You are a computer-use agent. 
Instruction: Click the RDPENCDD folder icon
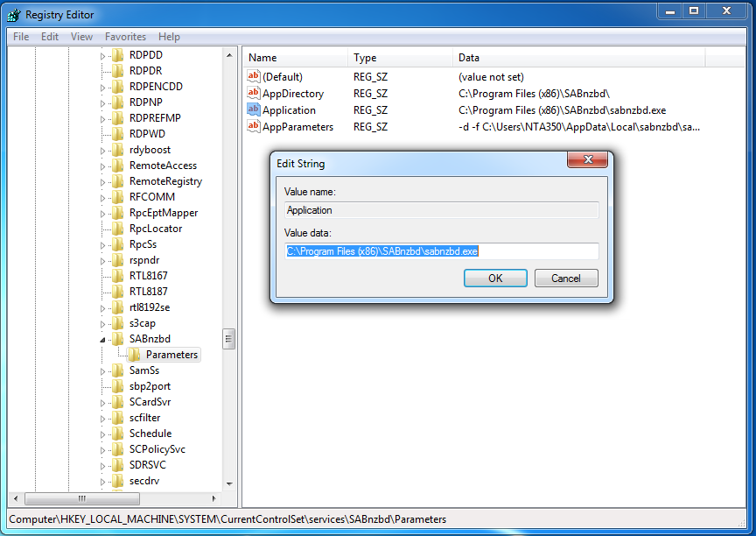pyautogui.click(x=117, y=87)
